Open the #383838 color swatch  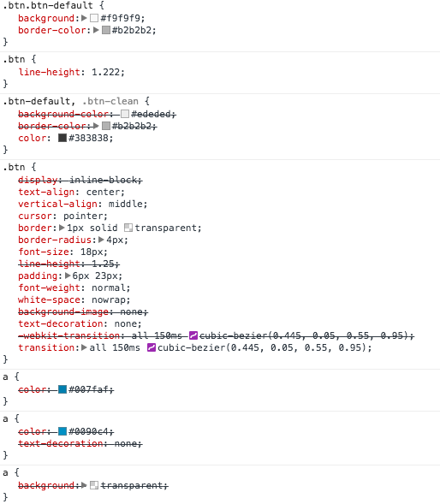[x=62, y=138]
